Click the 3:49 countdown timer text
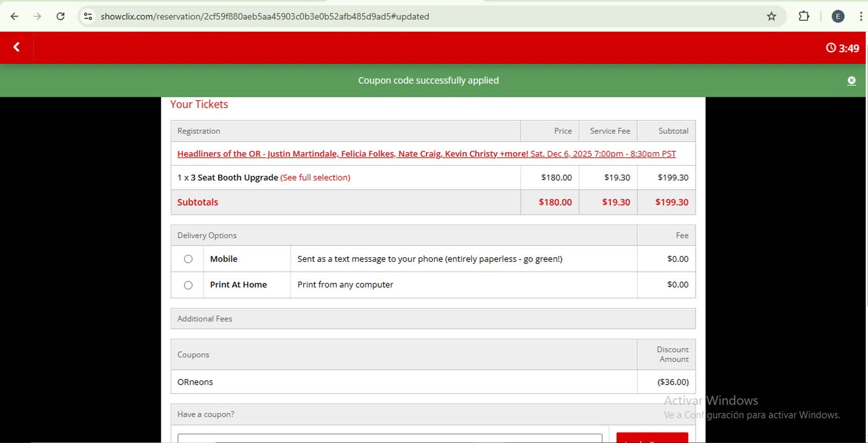Screen dimensions: 868x443 click(x=849, y=48)
